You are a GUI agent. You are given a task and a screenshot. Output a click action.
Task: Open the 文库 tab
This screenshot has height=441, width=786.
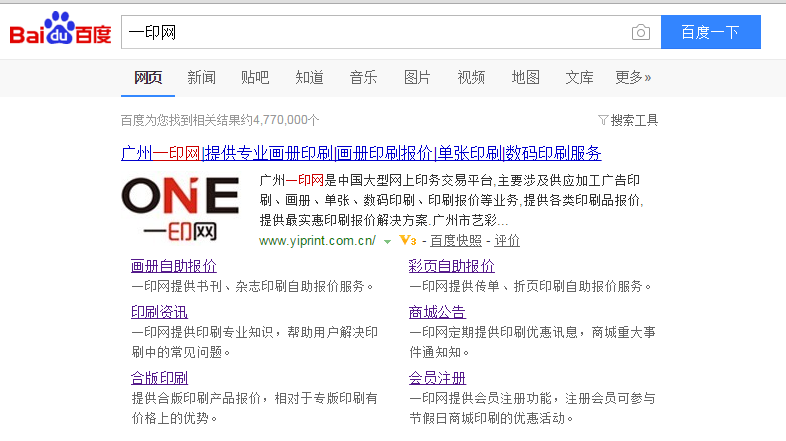click(x=579, y=78)
